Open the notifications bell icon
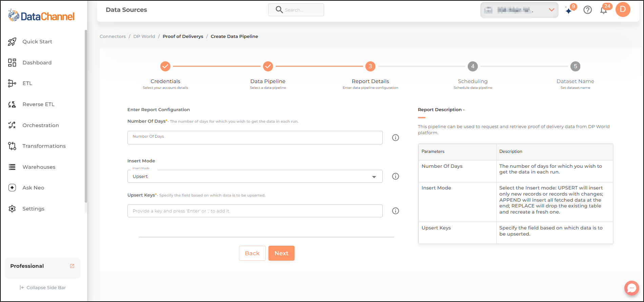The height and width of the screenshot is (302, 644). (603, 10)
